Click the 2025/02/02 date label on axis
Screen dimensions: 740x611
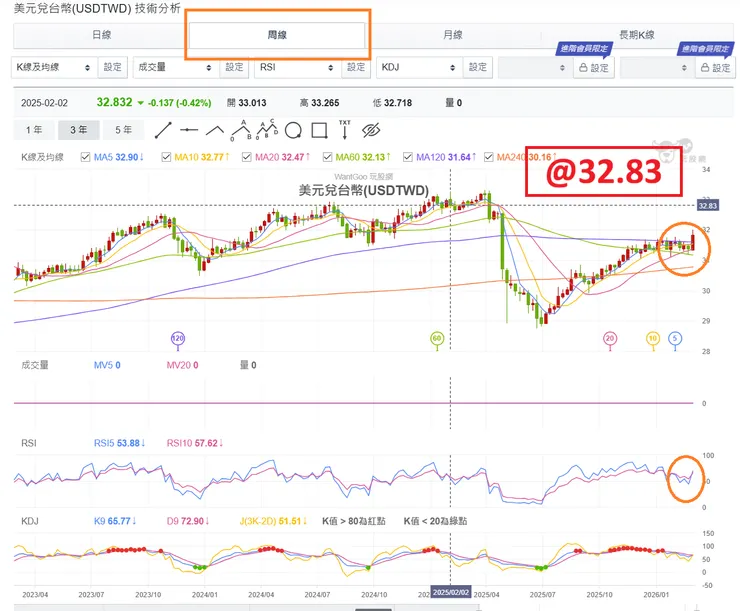(x=451, y=592)
